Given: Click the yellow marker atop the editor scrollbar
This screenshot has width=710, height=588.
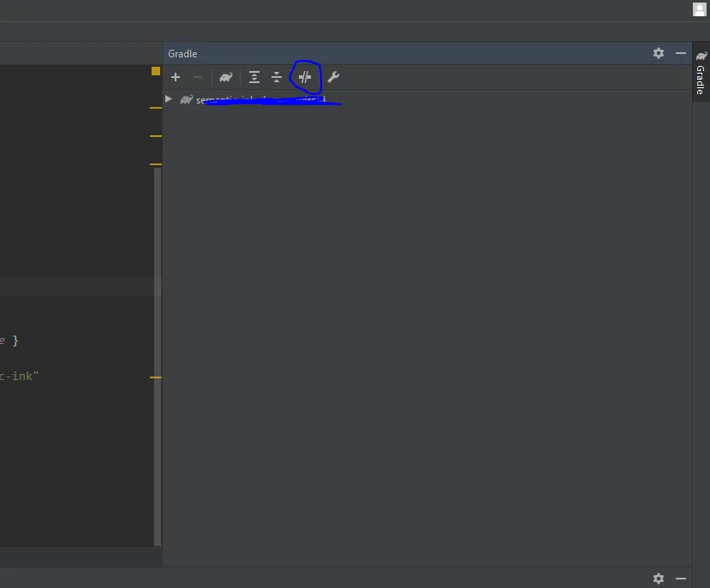Looking at the screenshot, I should click(154, 70).
